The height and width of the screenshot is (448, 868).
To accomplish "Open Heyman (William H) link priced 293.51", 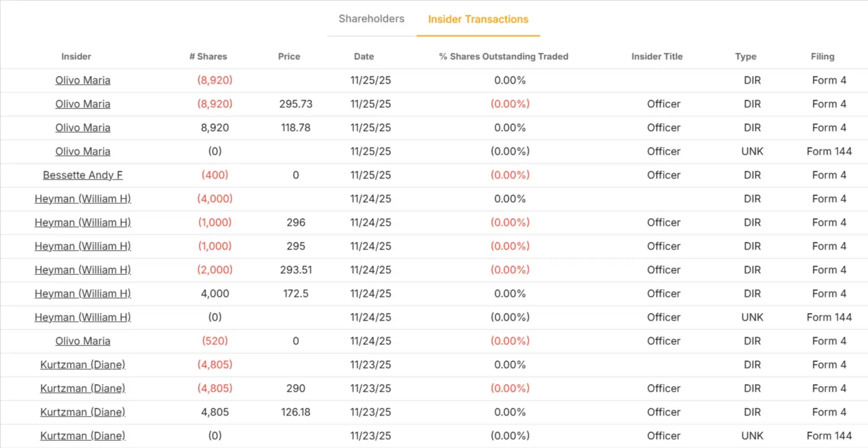I will [83, 270].
